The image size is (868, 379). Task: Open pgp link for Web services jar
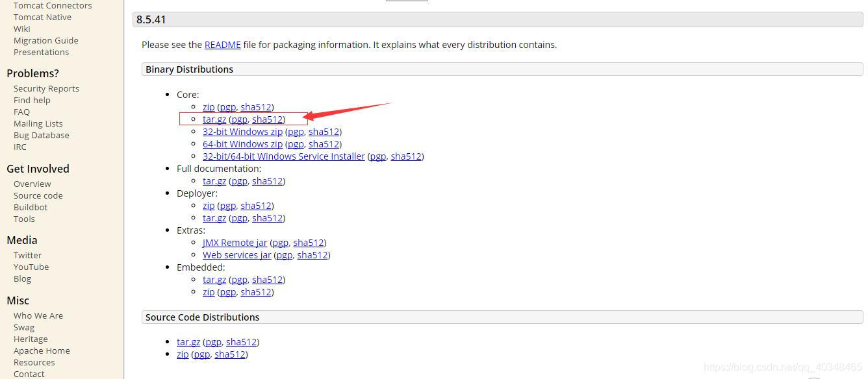tap(285, 255)
